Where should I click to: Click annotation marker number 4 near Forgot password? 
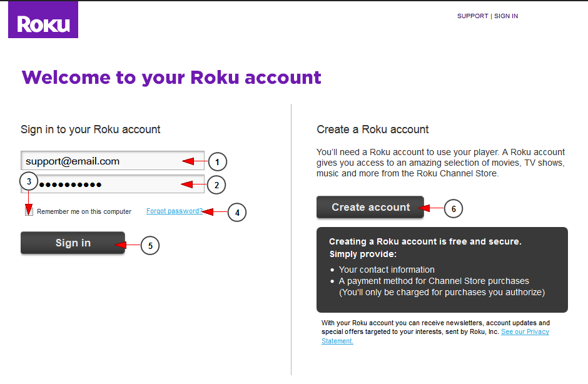click(236, 213)
